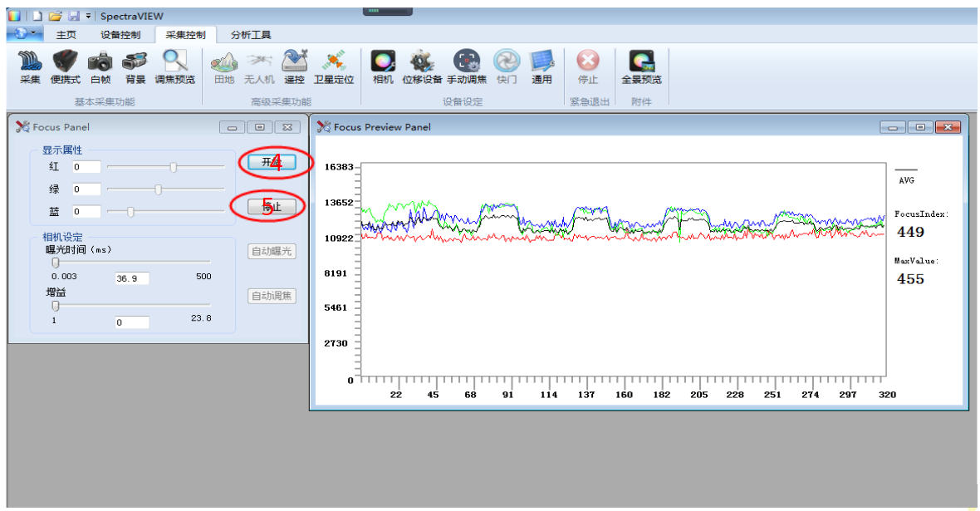The image size is (980, 511).
Task: Open the round application menu button
Action: tap(25, 34)
